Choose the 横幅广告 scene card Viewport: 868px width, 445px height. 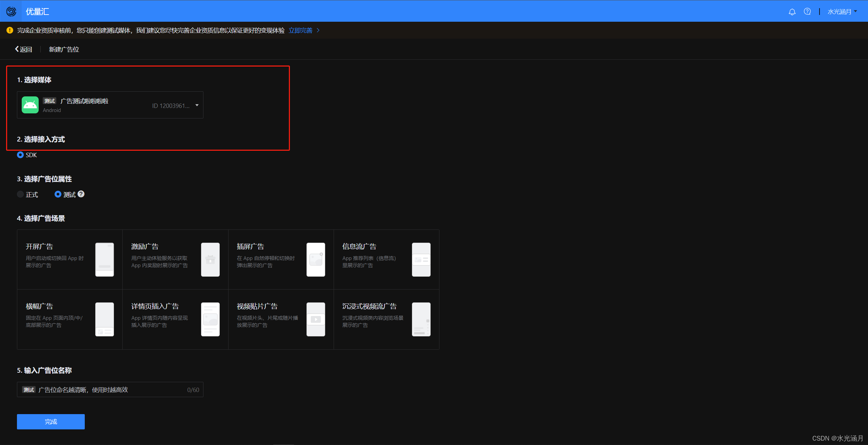click(x=70, y=319)
